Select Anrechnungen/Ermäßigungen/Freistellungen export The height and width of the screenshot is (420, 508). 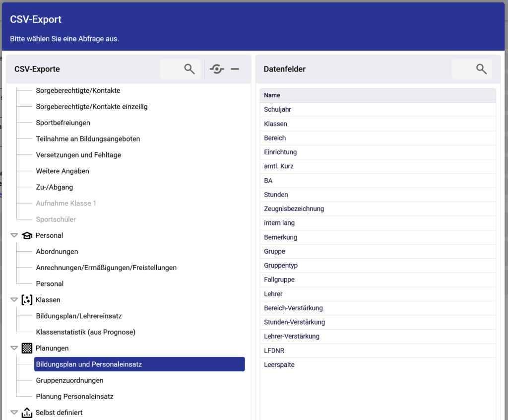pos(106,268)
